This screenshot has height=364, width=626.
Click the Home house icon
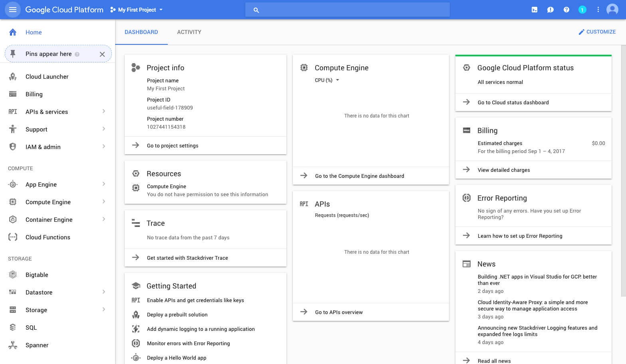13,32
